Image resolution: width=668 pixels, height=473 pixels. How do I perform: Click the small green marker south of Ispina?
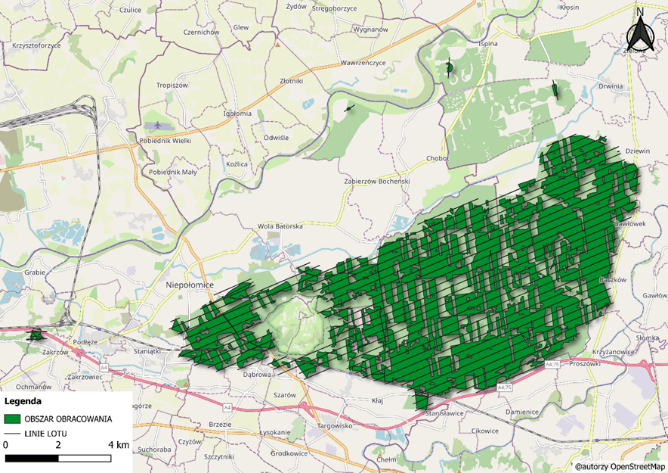pyautogui.click(x=449, y=68)
